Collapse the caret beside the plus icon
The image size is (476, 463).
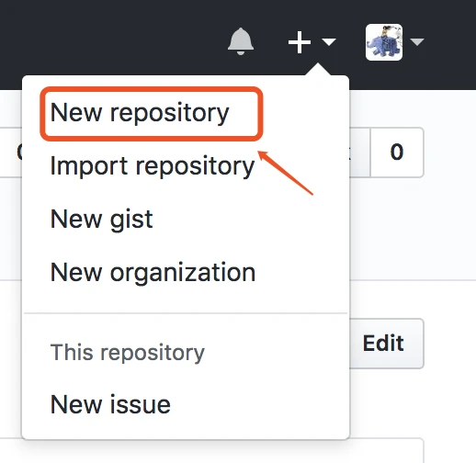pyautogui.click(x=329, y=41)
